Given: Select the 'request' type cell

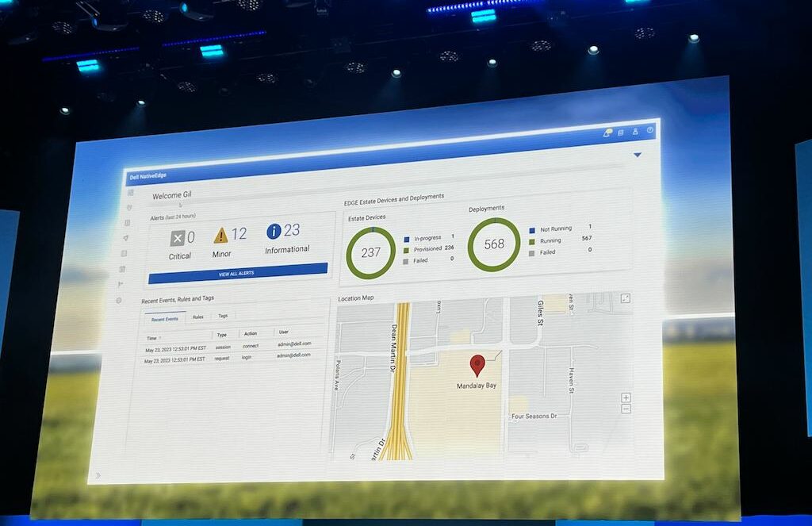Looking at the screenshot, I should pos(222,358).
